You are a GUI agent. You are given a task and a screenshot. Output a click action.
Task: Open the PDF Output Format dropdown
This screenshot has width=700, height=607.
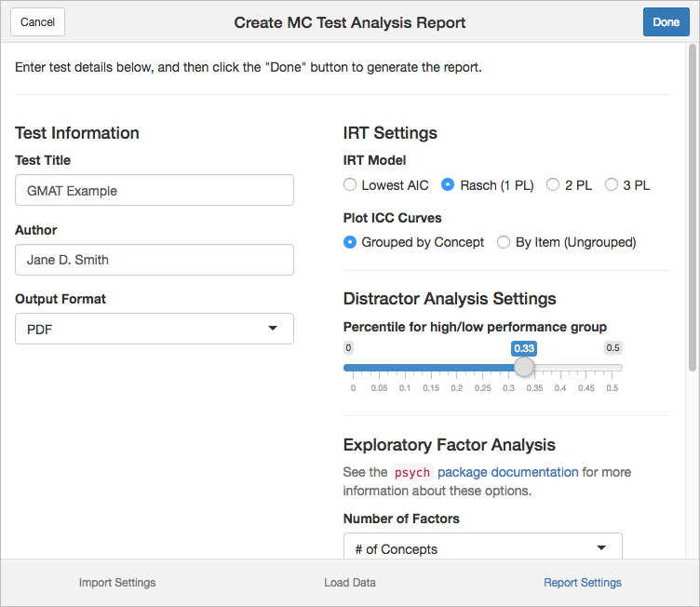pyautogui.click(x=155, y=329)
